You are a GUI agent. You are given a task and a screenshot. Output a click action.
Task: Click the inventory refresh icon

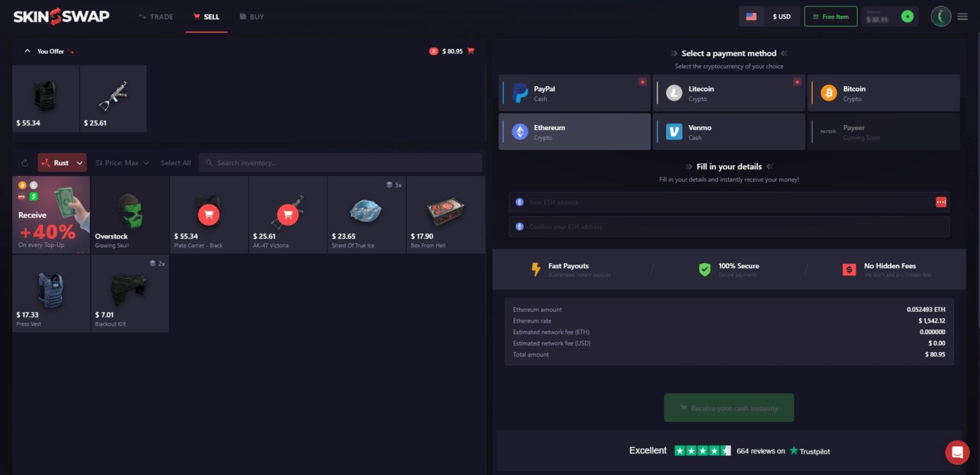[x=25, y=163]
